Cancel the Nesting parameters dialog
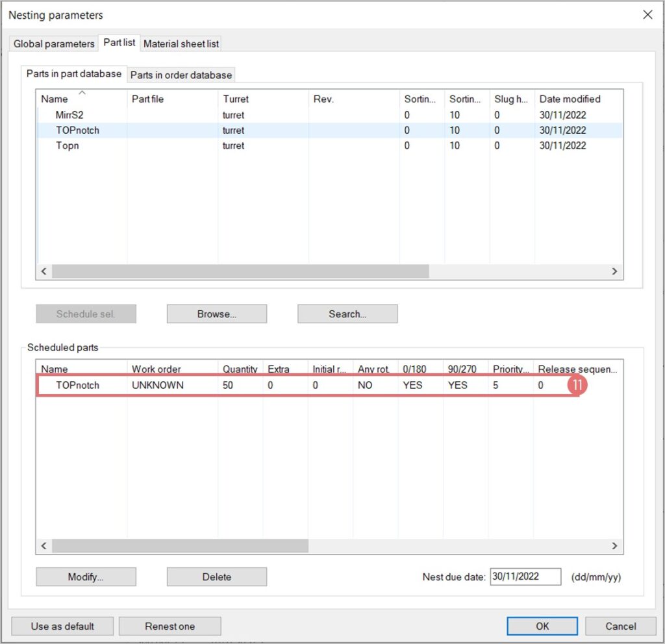665x644 pixels. tap(620, 626)
